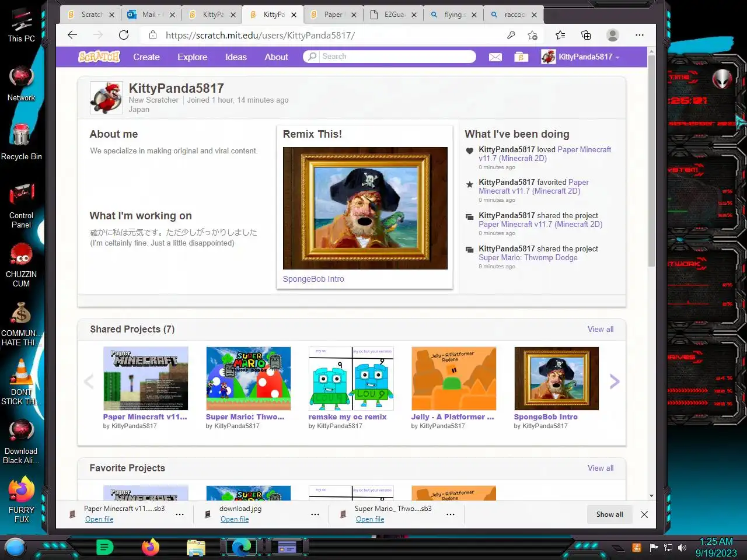Image resolution: width=747 pixels, height=560 pixels.
Task: Open the About menu item
Action: pyautogui.click(x=276, y=57)
